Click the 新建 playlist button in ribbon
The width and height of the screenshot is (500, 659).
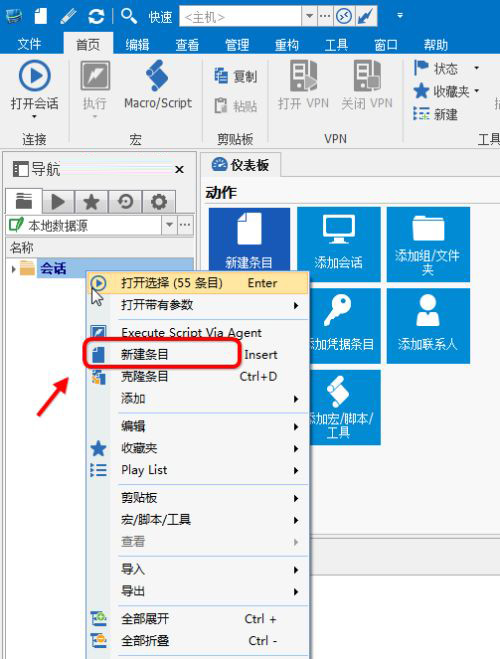436,113
